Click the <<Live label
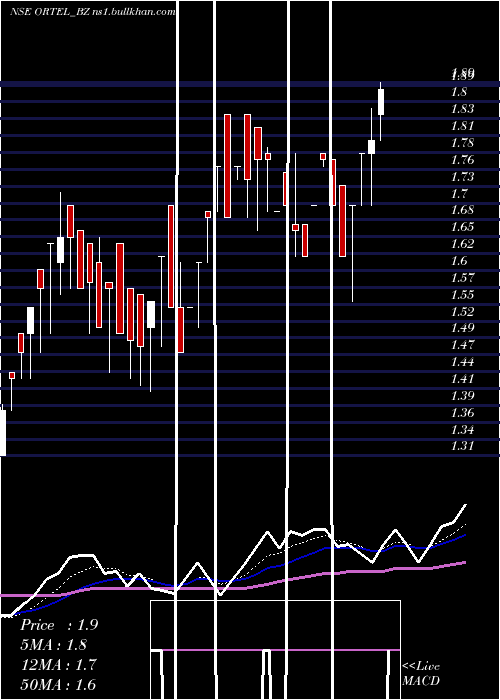Image resolution: width=500 pixels, height=700 pixels. (421, 667)
